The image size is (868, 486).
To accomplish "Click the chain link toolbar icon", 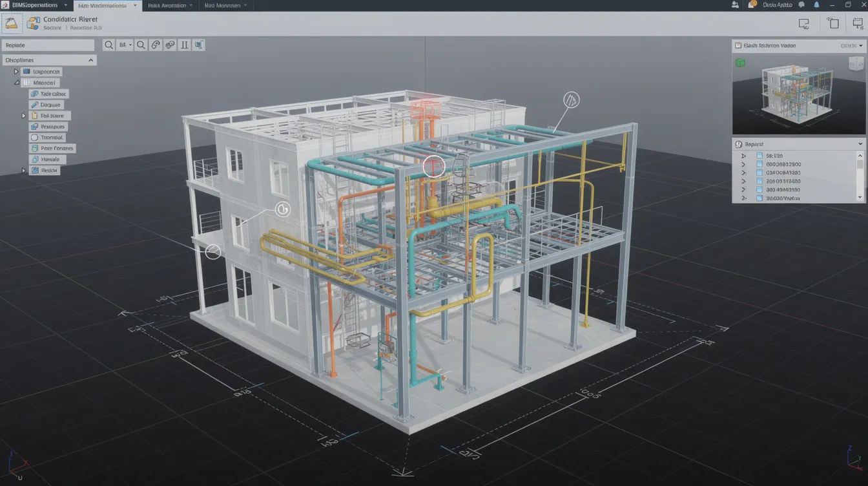I will click(x=156, y=45).
